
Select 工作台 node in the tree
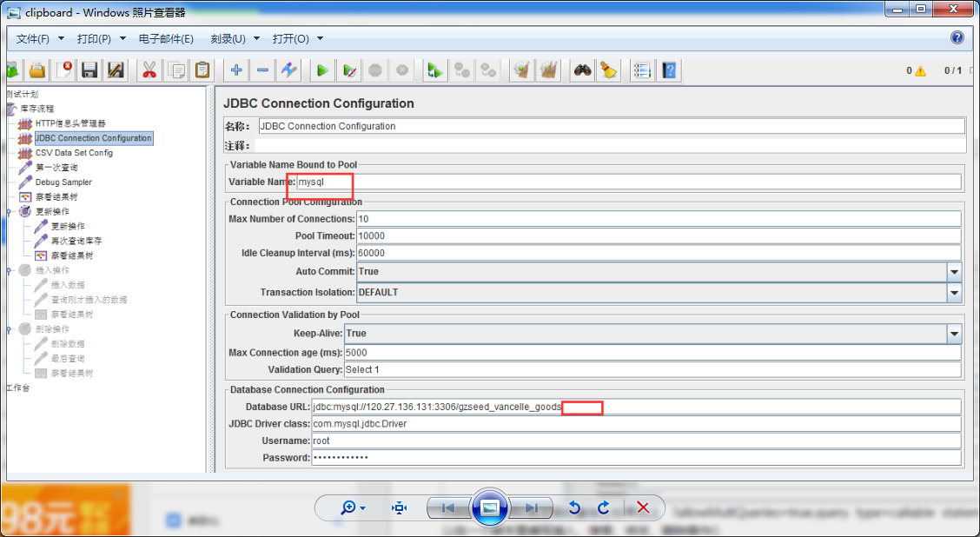coord(18,388)
